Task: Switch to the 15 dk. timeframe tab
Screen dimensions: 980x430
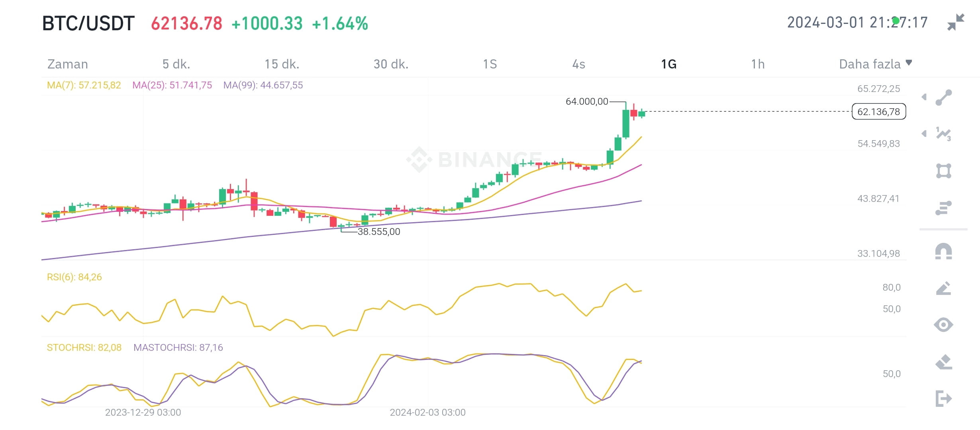Action: 282,64
